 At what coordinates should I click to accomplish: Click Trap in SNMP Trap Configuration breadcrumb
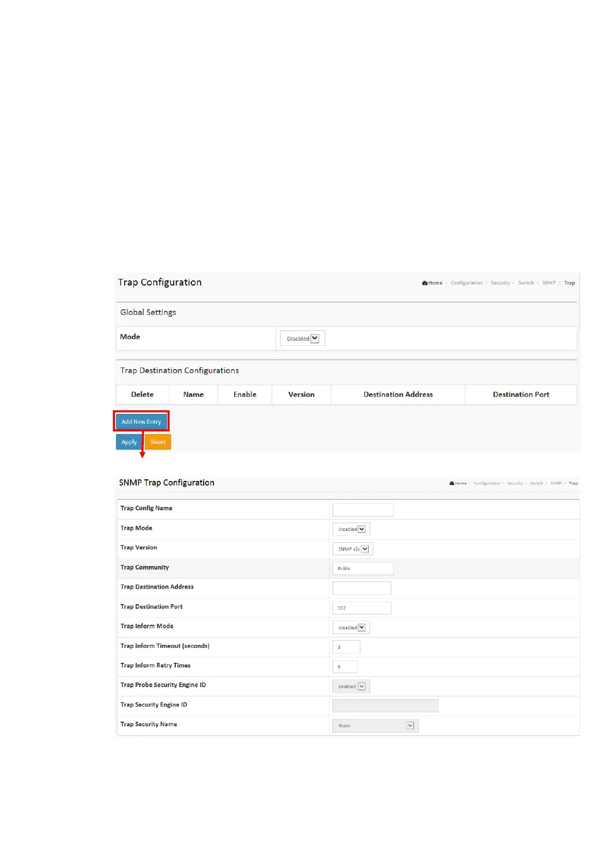[x=573, y=483]
